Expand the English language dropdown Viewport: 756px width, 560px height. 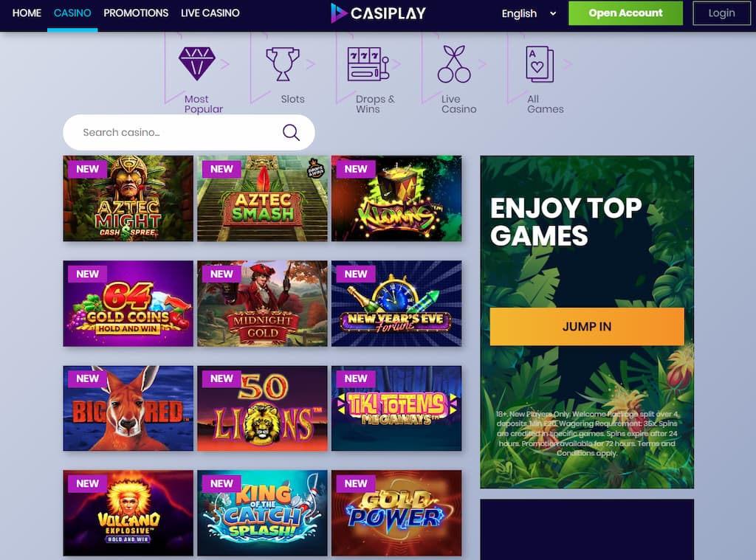click(529, 13)
